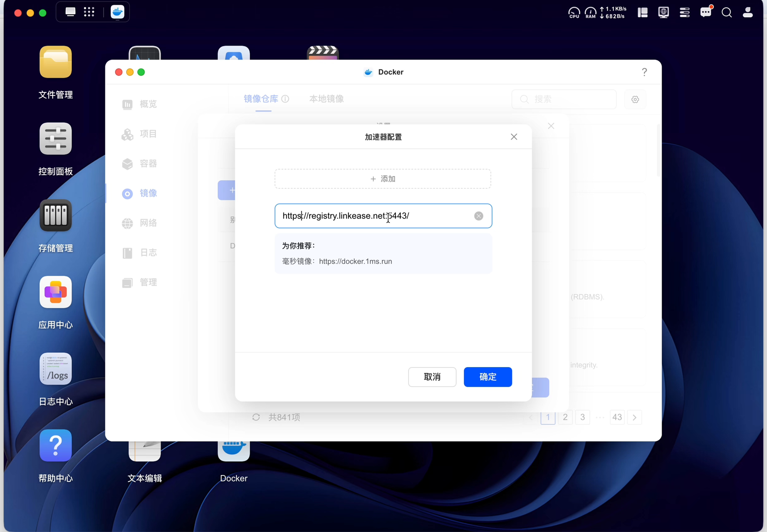The height and width of the screenshot is (532, 767).
Task: Open 日志 in the Docker sidebar
Action: [139, 253]
